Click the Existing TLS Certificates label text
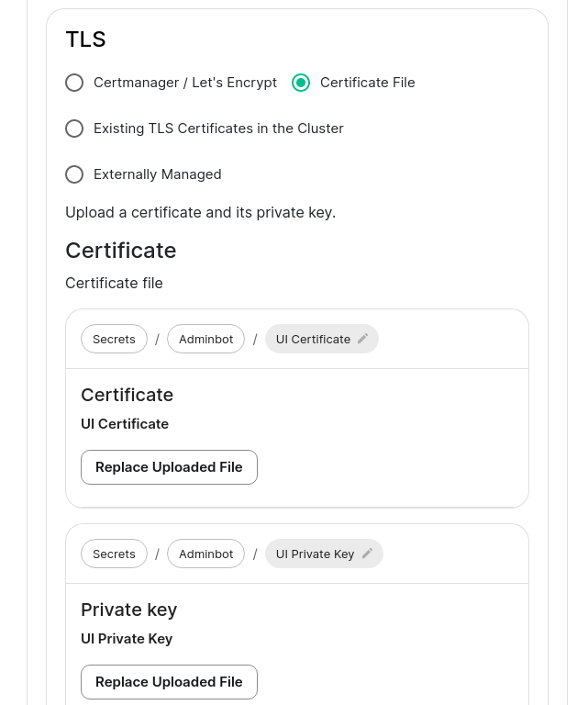588x705 pixels. pos(218,129)
